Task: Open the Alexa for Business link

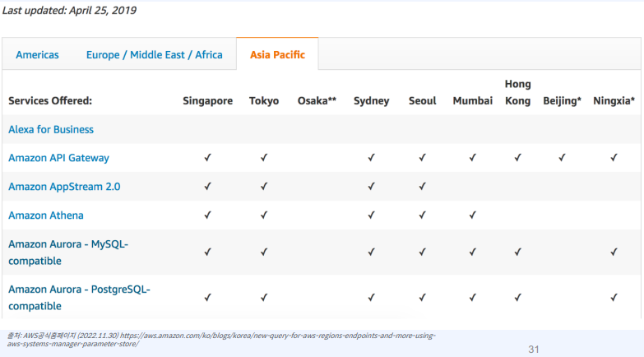Action: click(x=51, y=129)
